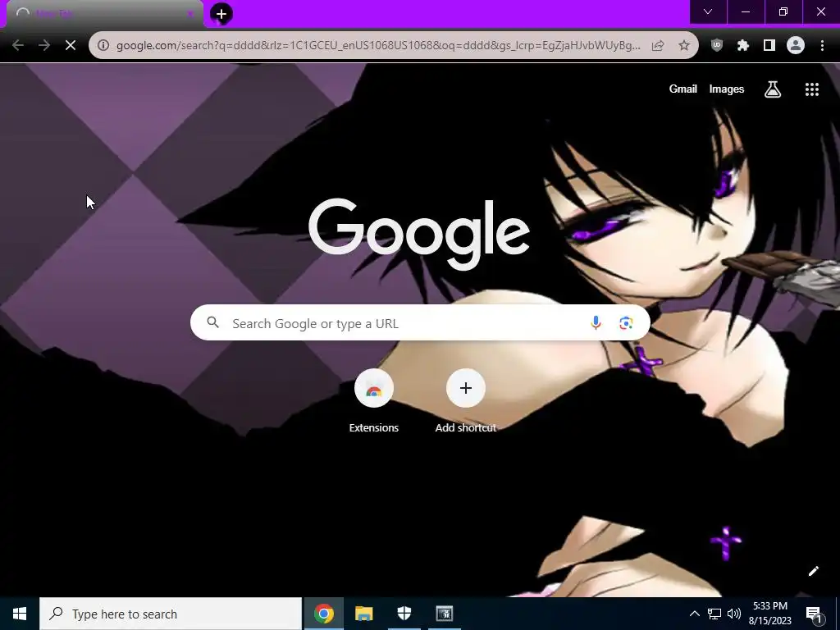Viewport: 840px width, 630px height.
Task: Open the uBlock shield extension icon
Action: (x=717, y=46)
